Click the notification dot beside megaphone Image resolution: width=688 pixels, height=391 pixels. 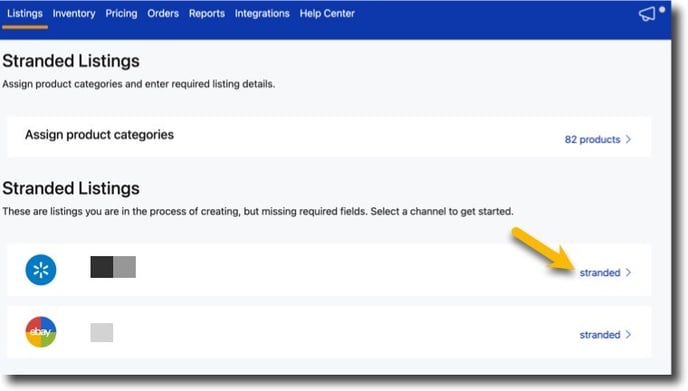point(662,9)
